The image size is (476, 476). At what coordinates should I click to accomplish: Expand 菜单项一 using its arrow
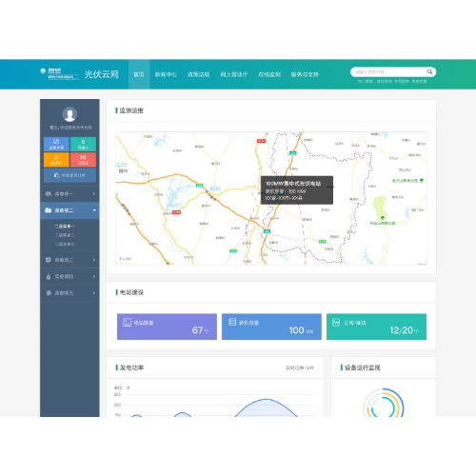tap(94, 193)
